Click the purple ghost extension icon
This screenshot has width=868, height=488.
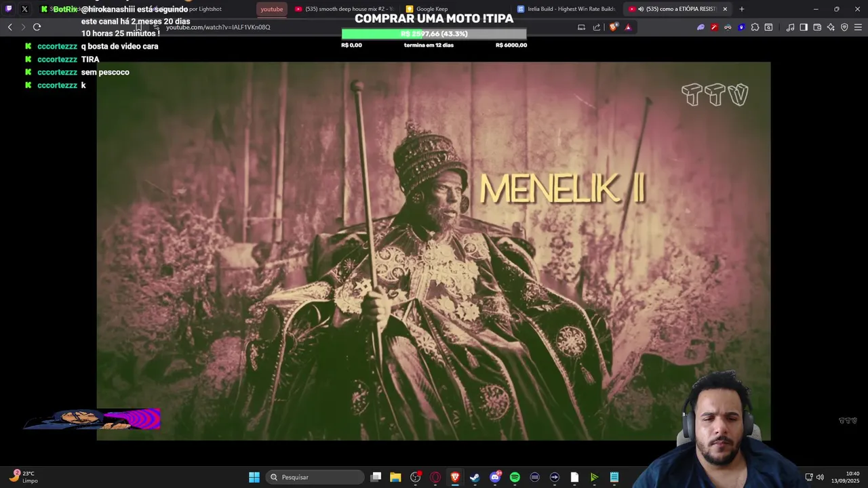[x=701, y=27]
